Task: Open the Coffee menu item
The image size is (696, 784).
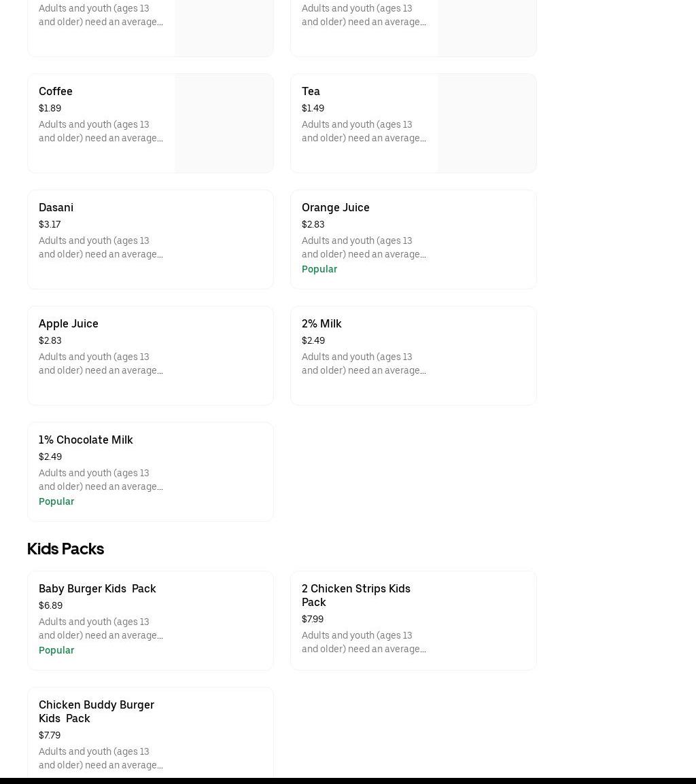Action: click(56, 91)
